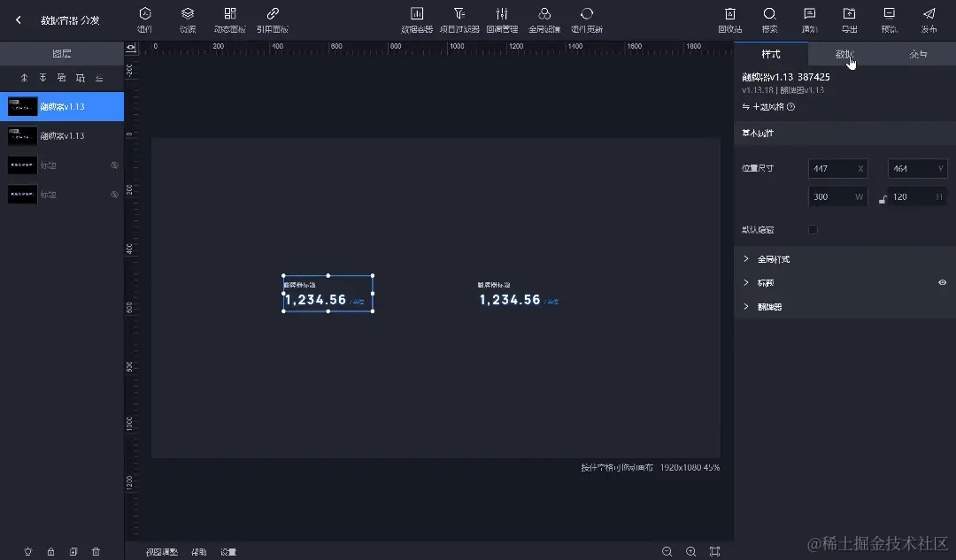Click the lock layer icon at panel bottom
The width and height of the screenshot is (956, 560).
click(x=50, y=551)
